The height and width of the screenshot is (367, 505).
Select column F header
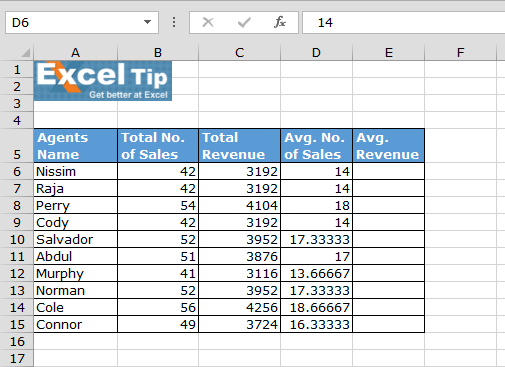[460, 53]
